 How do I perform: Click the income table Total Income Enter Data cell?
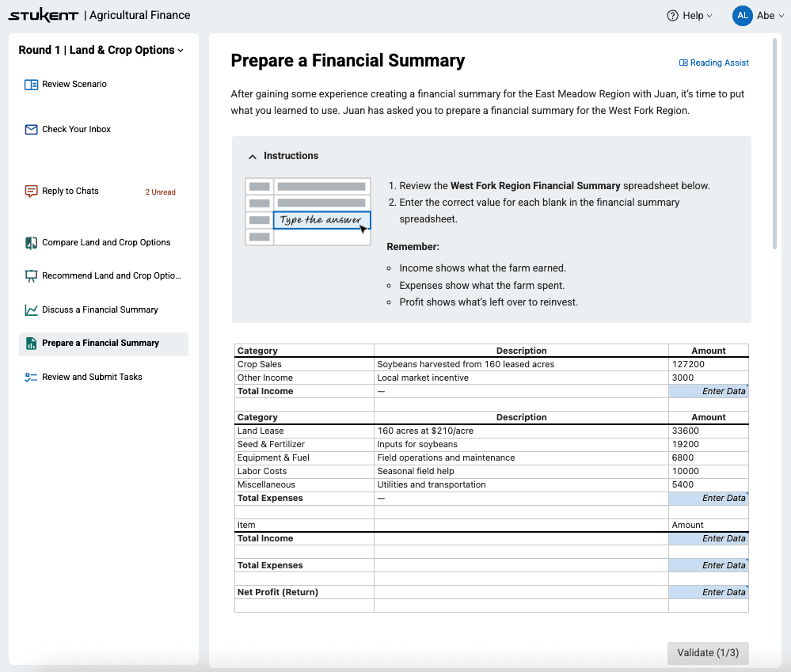(709, 391)
